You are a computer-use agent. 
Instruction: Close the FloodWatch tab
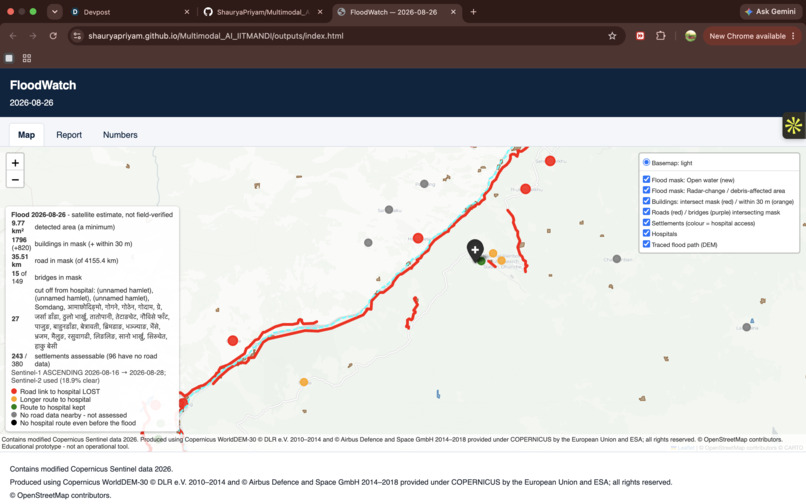[453, 12]
